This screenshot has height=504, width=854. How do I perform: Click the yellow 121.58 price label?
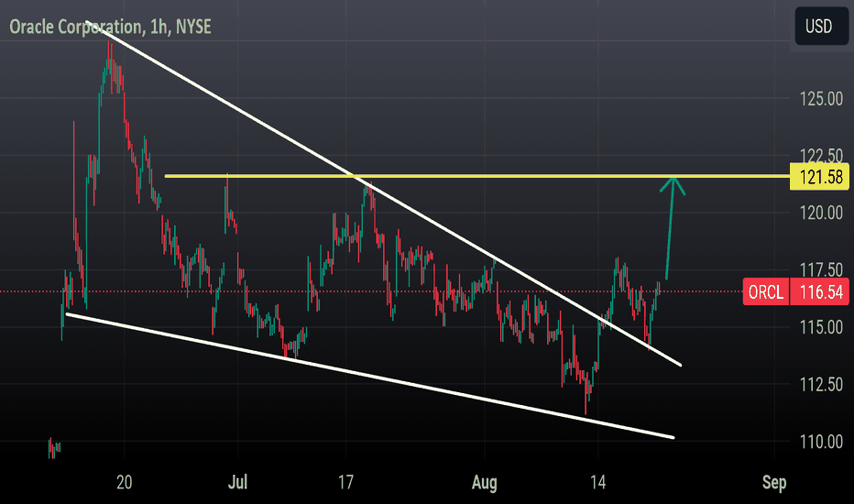point(819,177)
